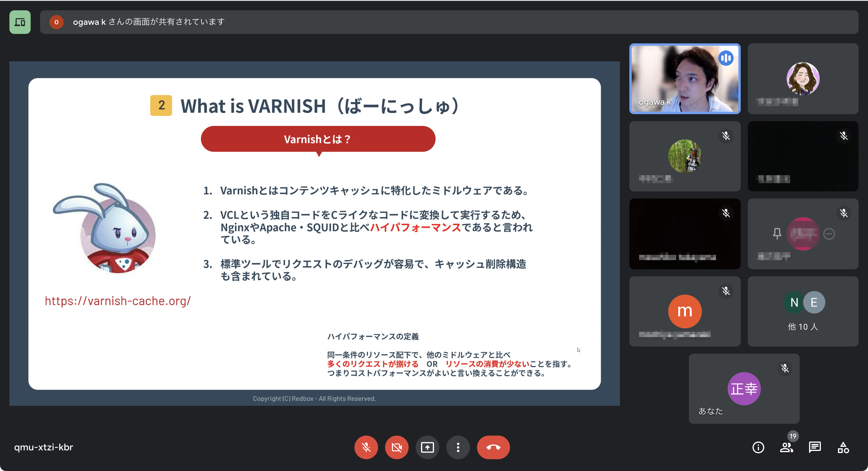Click the https://varnish-cache.org/ link on slide
Image resolution: width=868 pixels, height=471 pixels.
118,301
